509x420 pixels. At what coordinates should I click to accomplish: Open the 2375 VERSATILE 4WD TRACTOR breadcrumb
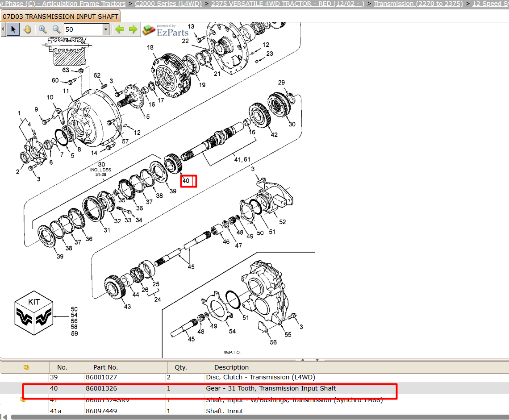click(288, 4)
